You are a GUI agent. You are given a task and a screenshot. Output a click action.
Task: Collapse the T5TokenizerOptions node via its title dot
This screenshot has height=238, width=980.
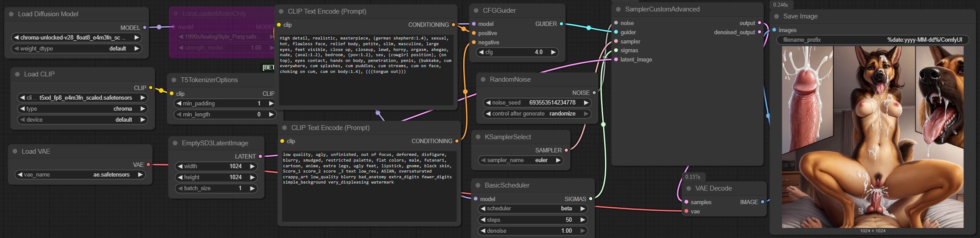click(174, 80)
